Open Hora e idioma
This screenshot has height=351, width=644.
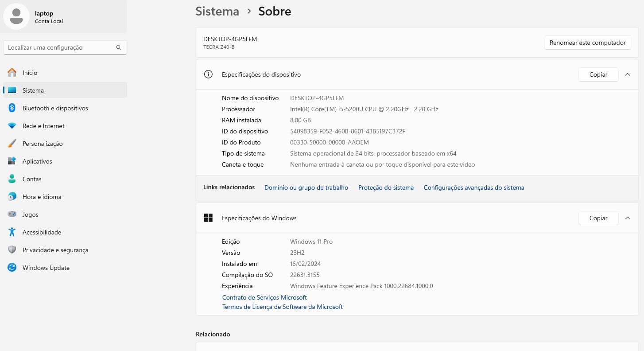coord(65,197)
